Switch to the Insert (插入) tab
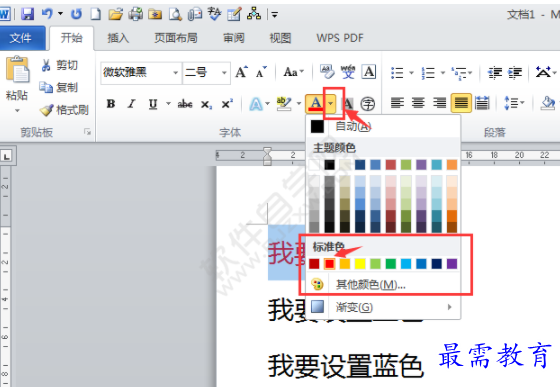This screenshot has width=560, height=387. click(x=118, y=38)
